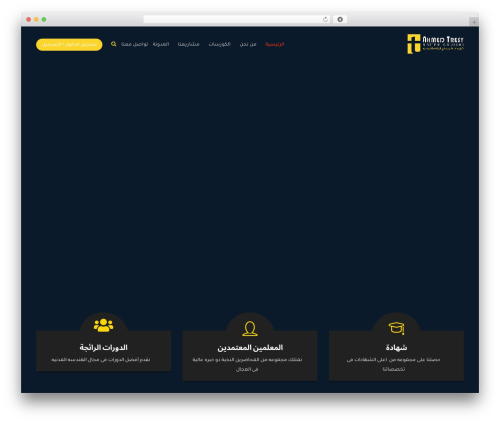Minimize the window using the yellow button
The width and height of the screenshot is (500, 423).
point(36,19)
